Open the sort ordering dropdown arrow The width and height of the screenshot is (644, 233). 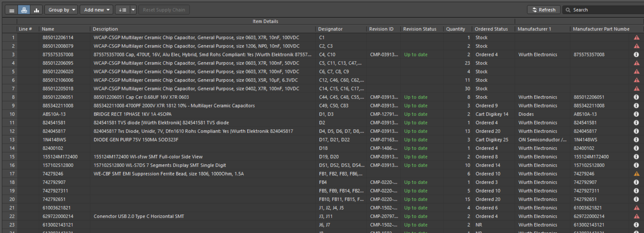(x=133, y=10)
